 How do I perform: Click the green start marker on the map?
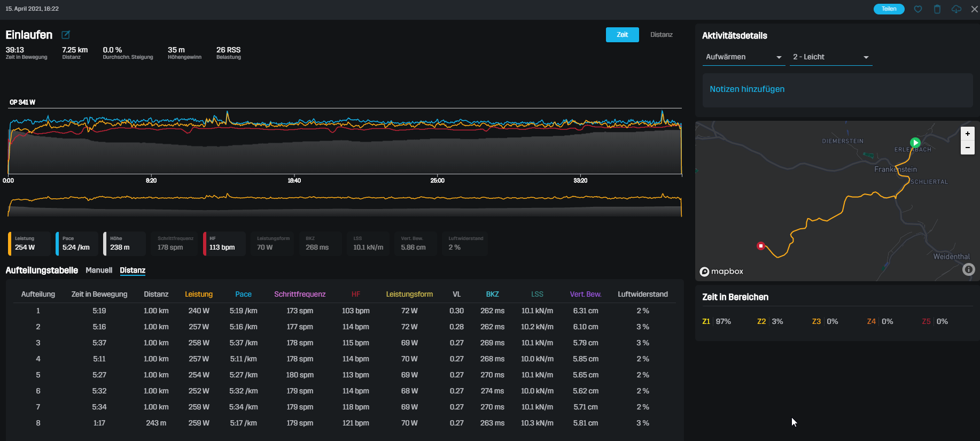click(x=915, y=143)
